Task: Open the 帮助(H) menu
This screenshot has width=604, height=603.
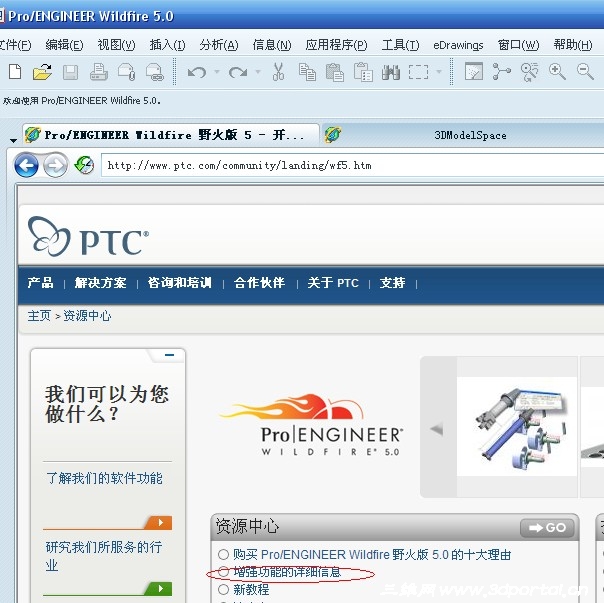Action: [573, 45]
